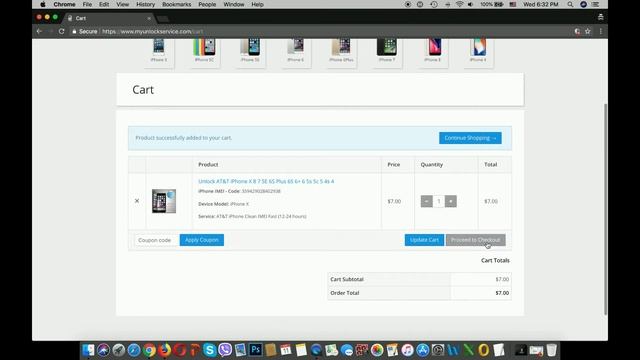Image resolution: width=640 pixels, height=360 pixels.
Task: Click the address bar URL
Action: [x=153, y=31]
